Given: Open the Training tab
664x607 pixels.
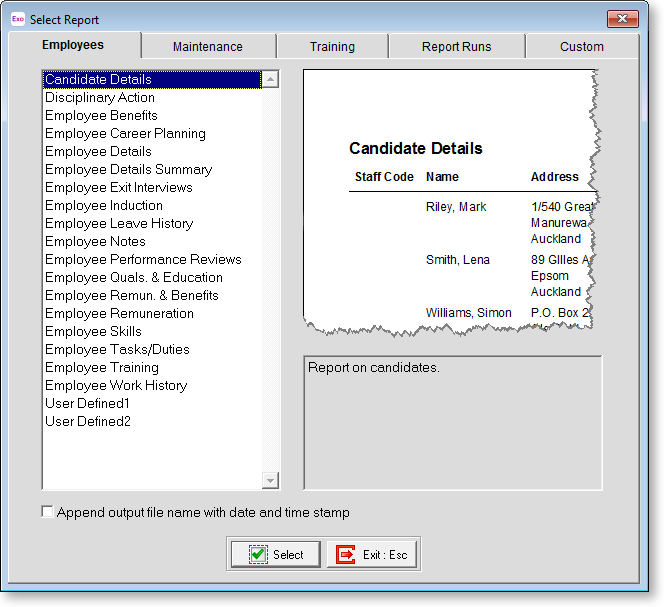Looking at the screenshot, I should (x=332, y=46).
